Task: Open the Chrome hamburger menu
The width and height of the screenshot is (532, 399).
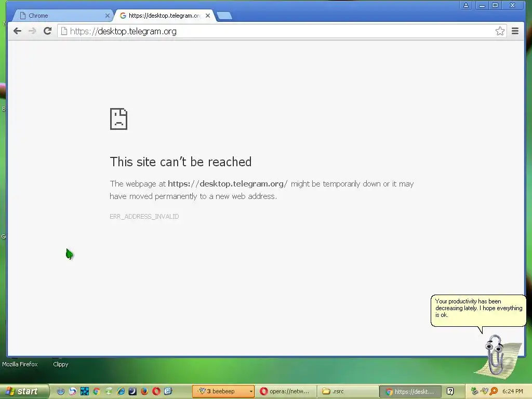Action: click(x=515, y=31)
